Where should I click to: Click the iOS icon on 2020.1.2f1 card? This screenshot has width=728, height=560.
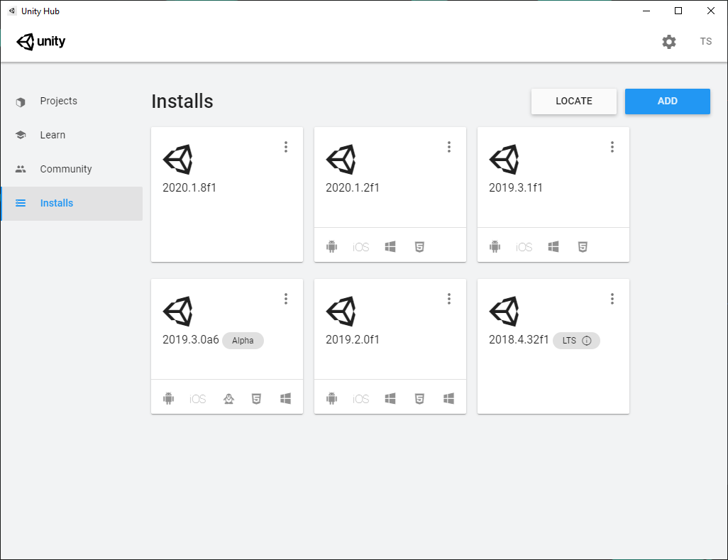coord(360,247)
